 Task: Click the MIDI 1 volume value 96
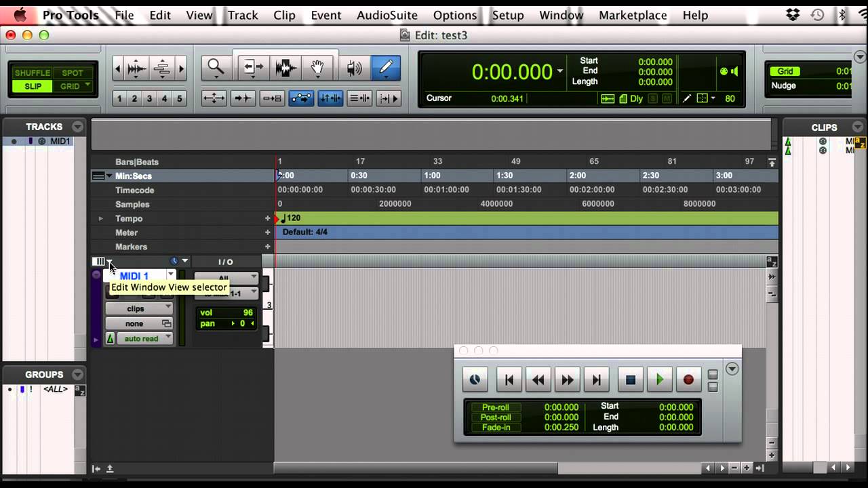pos(248,312)
